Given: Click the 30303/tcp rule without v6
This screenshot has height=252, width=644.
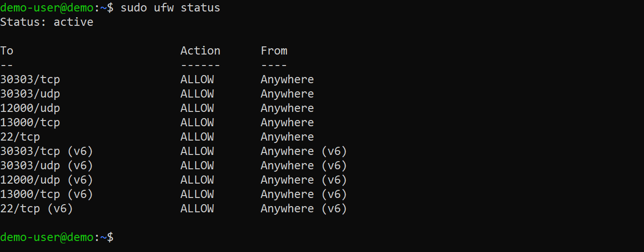Looking at the screenshot, I should (x=30, y=79).
